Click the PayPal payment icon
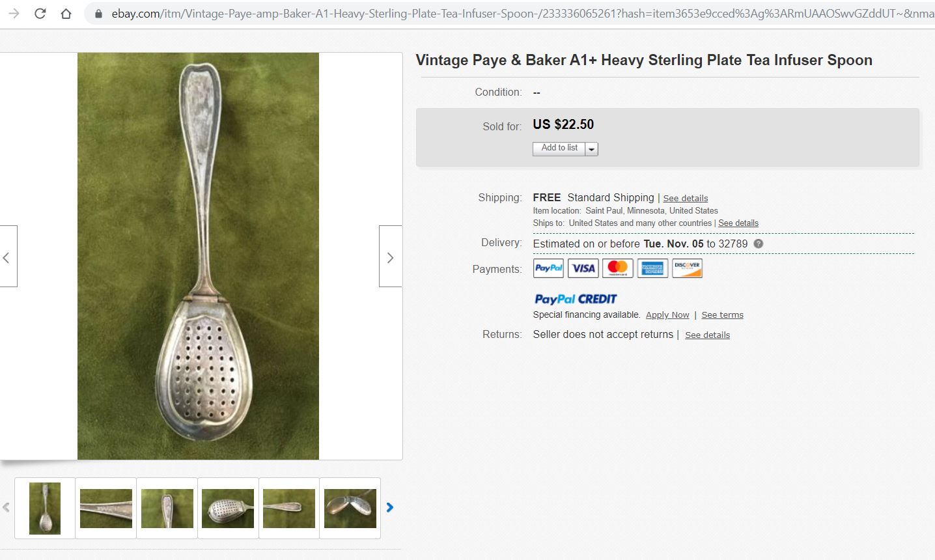The image size is (935, 560). [x=548, y=268]
